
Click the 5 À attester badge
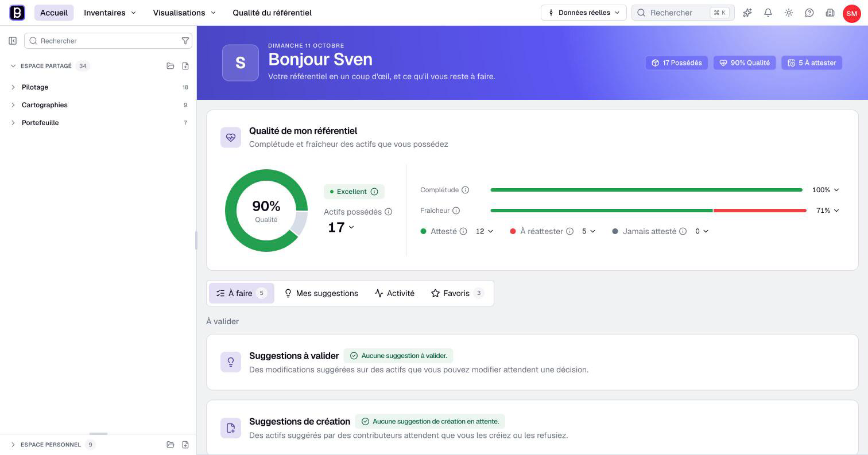812,63
